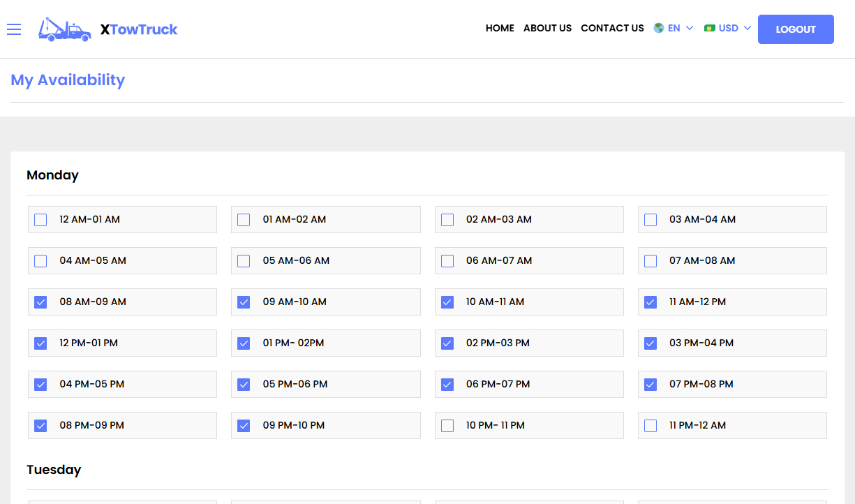The height and width of the screenshot is (504, 855).
Task: Check the 11 PM-12 AM slot
Action: [650, 425]
